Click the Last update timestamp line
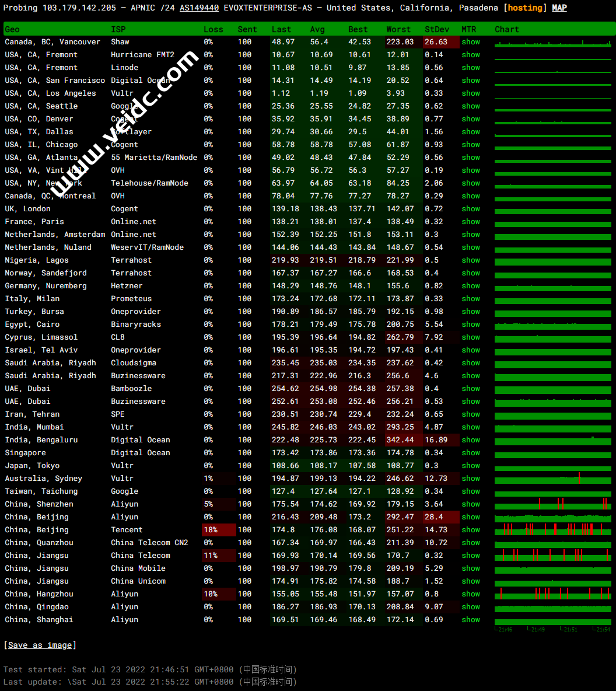Viewport: 616px width, 691px height. pos(150,682)
